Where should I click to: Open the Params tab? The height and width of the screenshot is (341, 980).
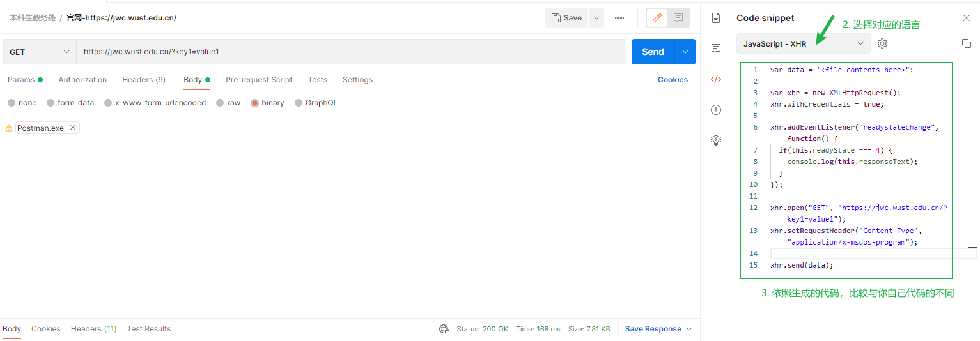(x=25, y=80)
